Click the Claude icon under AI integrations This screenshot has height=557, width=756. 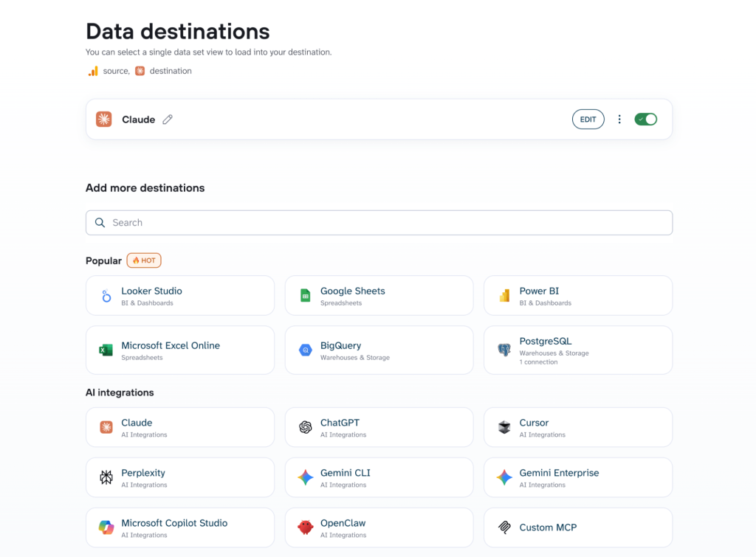[106, 427]
